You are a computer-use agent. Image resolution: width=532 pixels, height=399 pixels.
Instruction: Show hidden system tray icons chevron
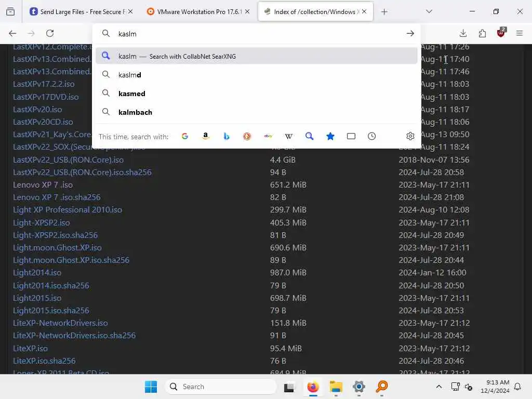(x=438, y=387)
